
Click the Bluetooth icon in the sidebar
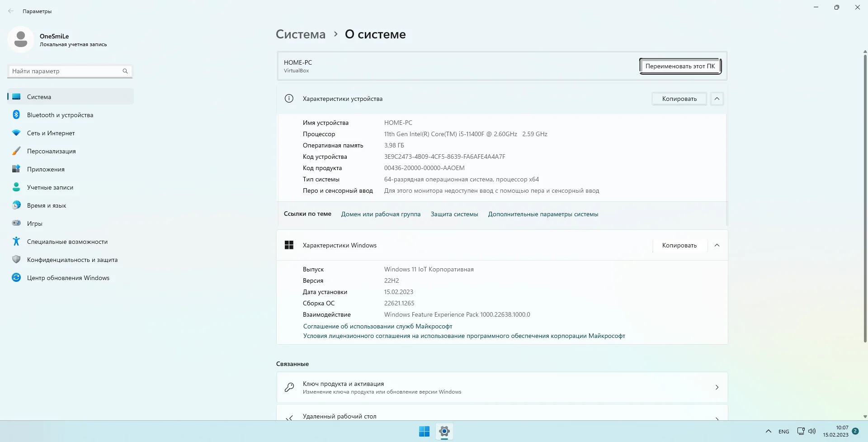[16, 115]
